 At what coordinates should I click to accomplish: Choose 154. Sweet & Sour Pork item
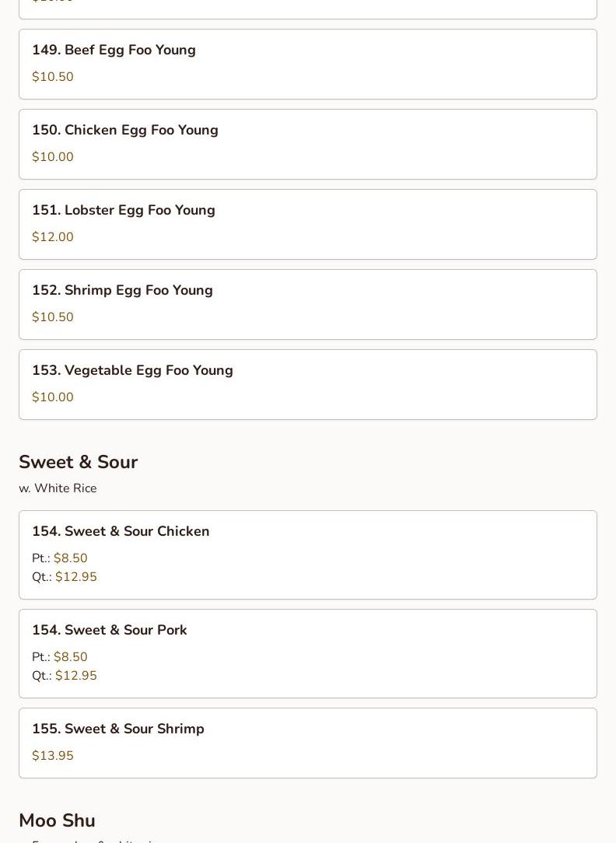click(109, 630)
